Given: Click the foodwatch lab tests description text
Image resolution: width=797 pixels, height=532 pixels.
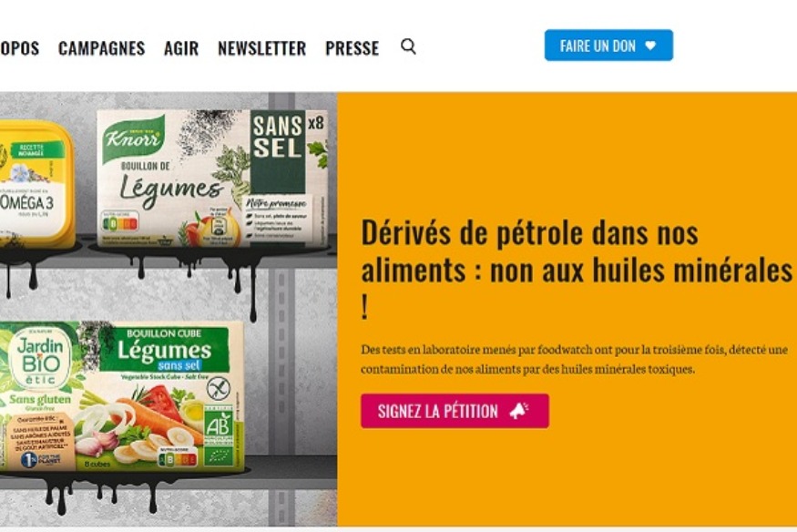Looking at the screenshot, I should click(575, 359).
